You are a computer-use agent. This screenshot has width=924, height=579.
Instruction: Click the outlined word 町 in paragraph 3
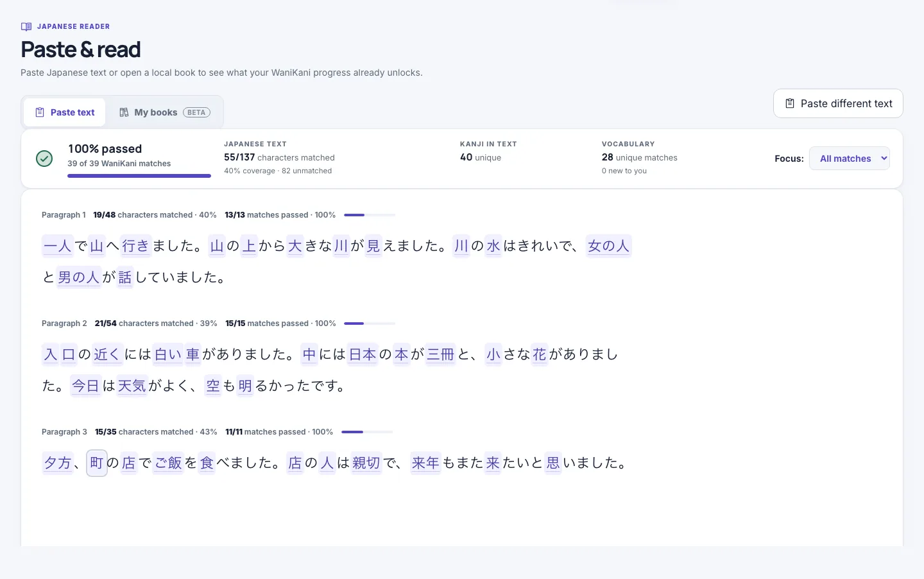[97, 463]
